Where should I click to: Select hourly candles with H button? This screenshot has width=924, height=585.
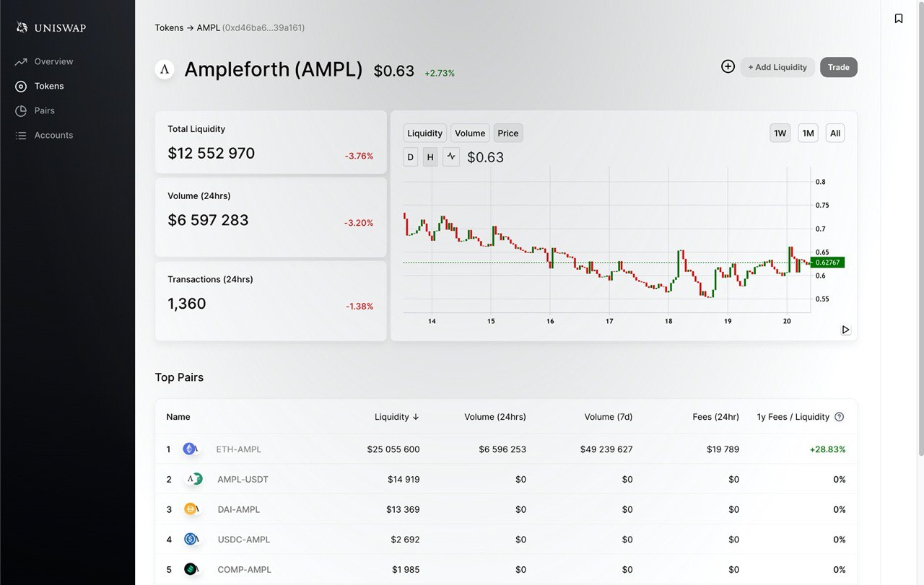(x=430, y=157)
